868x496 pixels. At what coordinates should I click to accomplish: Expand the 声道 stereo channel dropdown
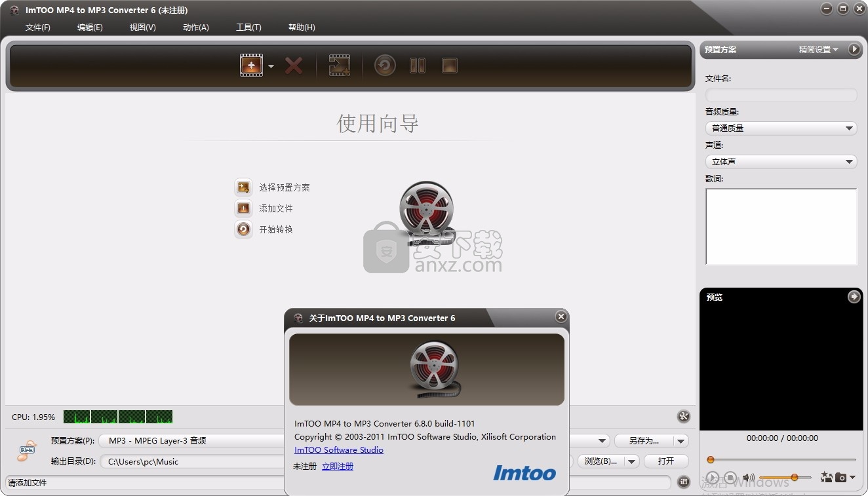781,162
